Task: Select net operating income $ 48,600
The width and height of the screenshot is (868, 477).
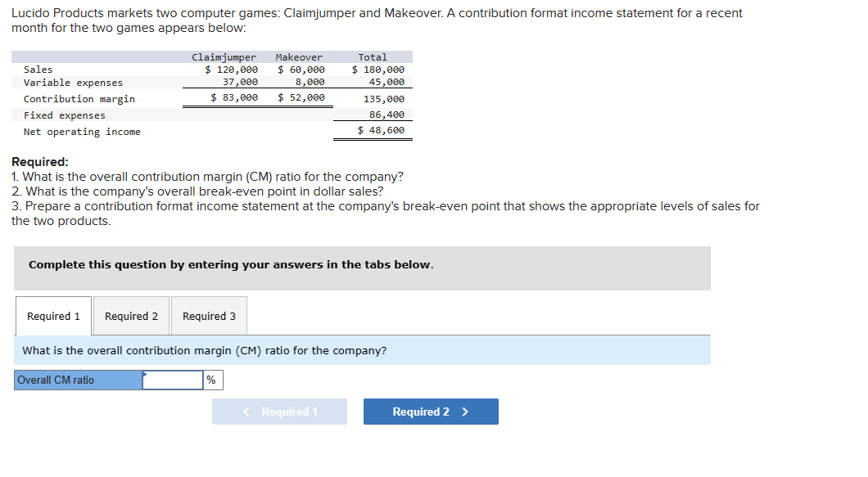Action: [381, 130]
